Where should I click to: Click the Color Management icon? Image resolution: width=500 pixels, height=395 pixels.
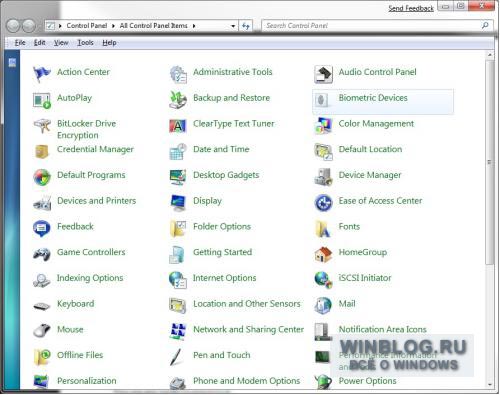[x=323, y=125]
